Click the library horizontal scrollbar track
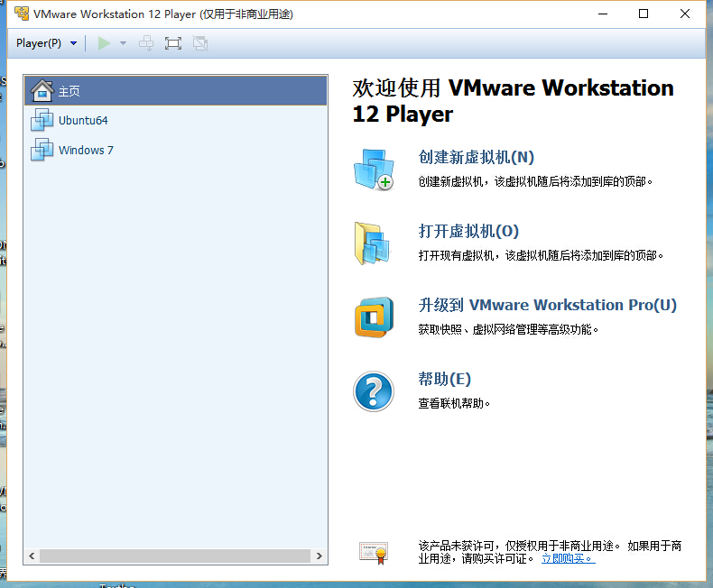 point(175,556)
